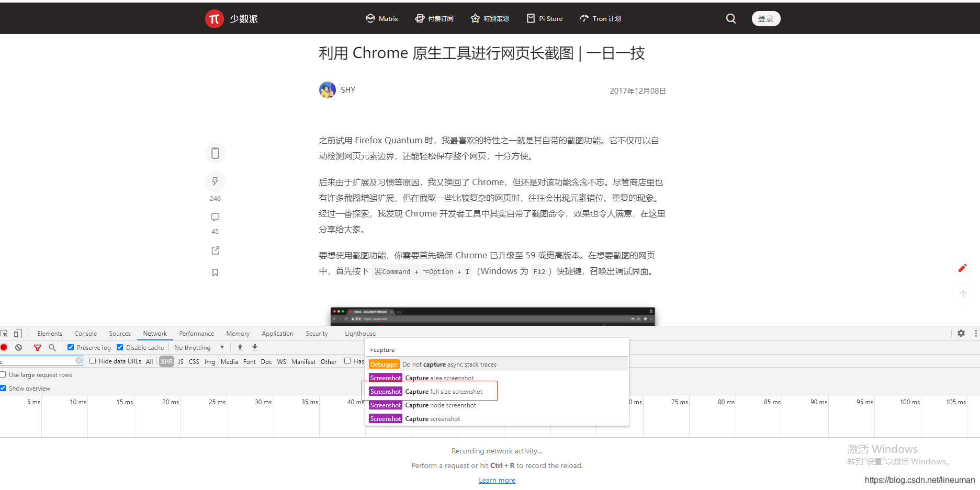Select the Manifest filter type
This screenshot has height=490, width=980.
click(x=303, y=361)
